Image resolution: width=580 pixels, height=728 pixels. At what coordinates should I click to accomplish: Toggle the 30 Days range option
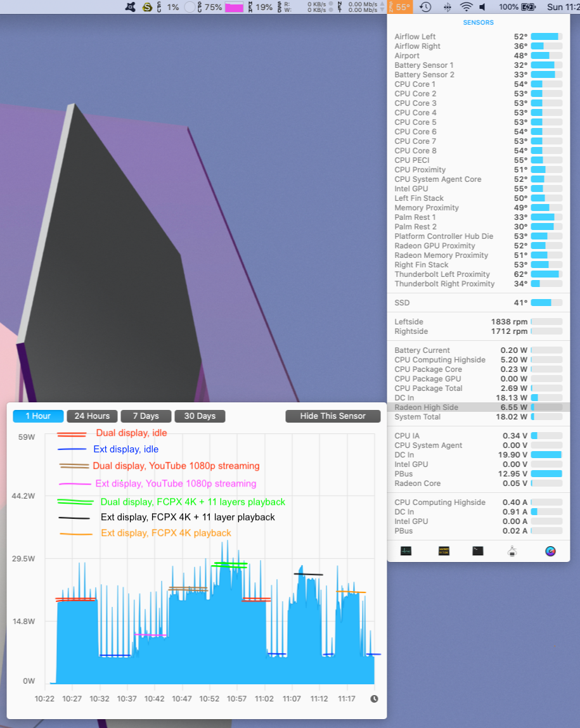pos(199,416)
